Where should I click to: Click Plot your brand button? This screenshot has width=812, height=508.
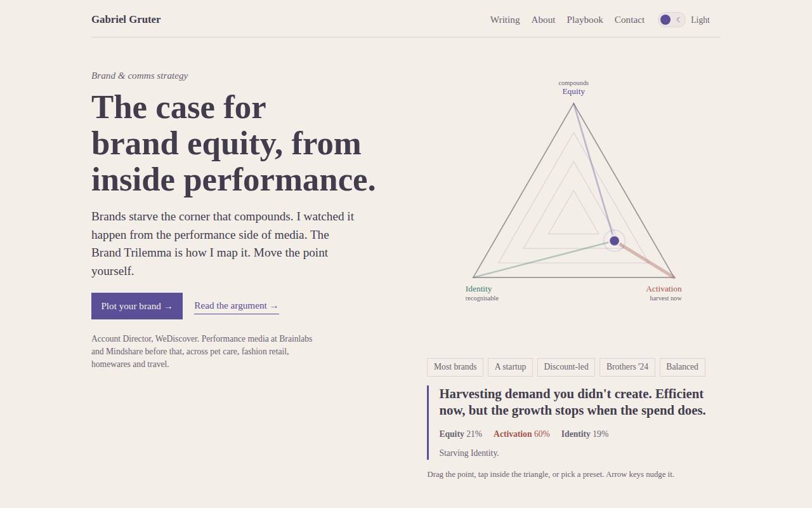pyautogui.click(x=137, y=306)
